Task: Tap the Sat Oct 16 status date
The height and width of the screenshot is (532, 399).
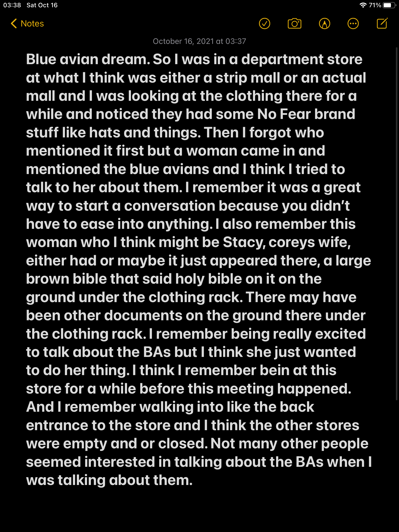Action: (42, 5)
